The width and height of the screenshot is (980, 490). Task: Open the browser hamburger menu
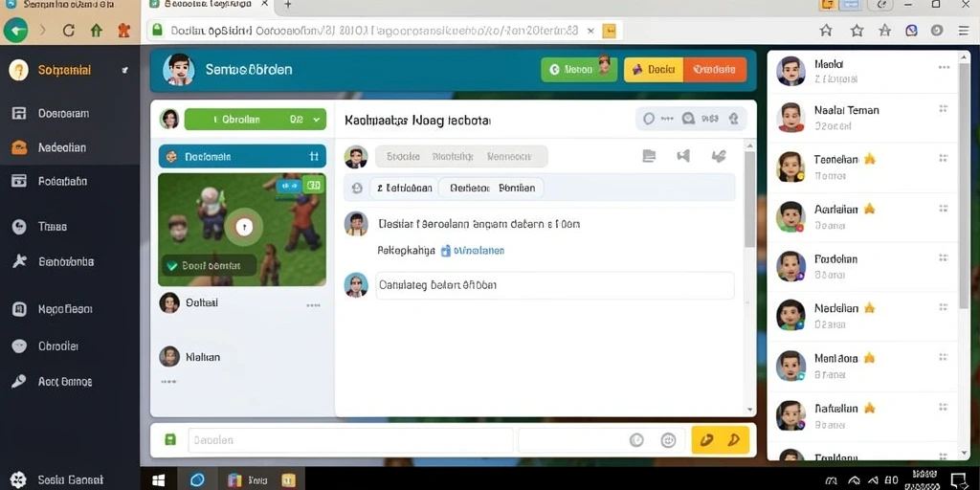[x=963, y=30]
